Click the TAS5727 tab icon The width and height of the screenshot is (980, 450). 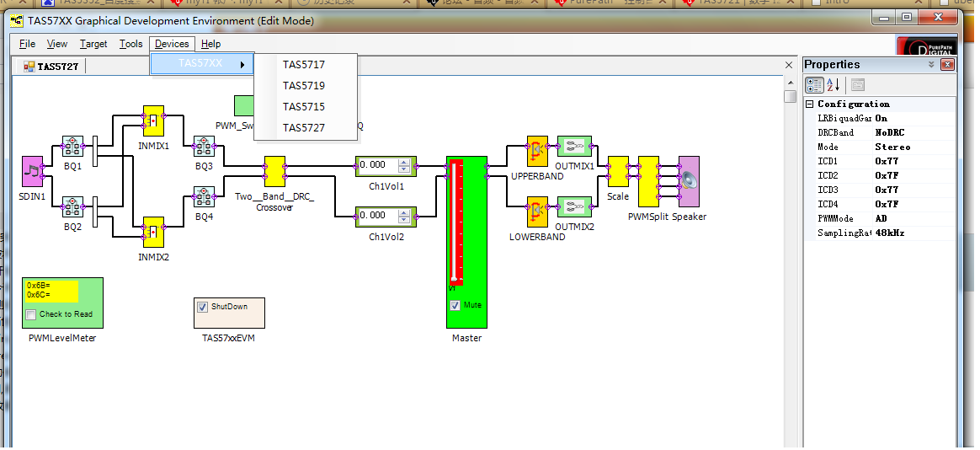(29, 67)
